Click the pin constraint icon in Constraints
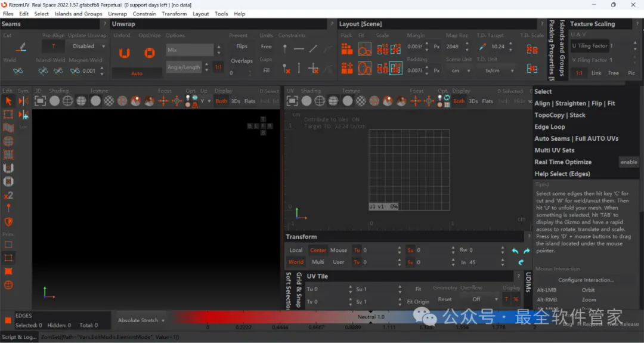Viewport: 644px width, 343px height. tap(285, 49)
